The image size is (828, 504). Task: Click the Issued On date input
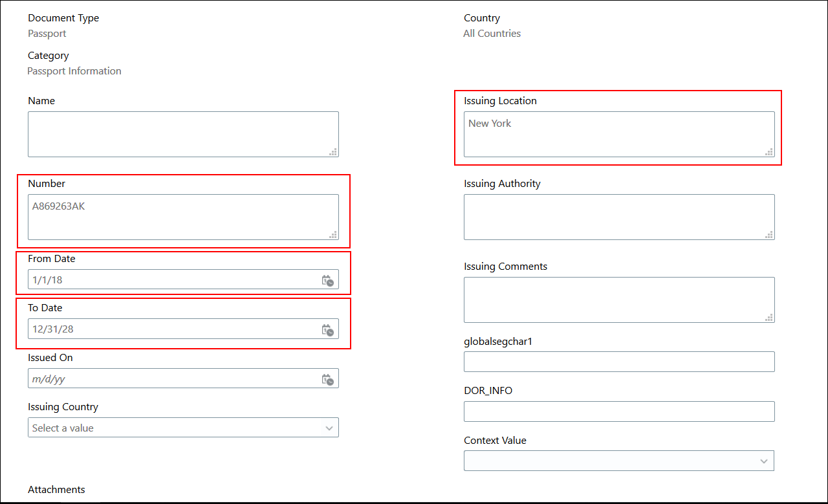coord(168,379)
